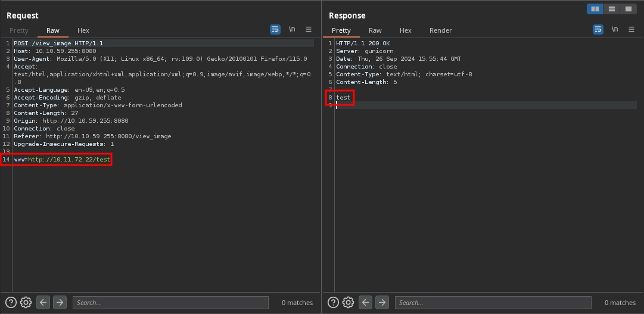Toggle show non-printable characters in Request panel
Image resolution: width=644 pixels, height=314 pixels.
pos(292,29)
